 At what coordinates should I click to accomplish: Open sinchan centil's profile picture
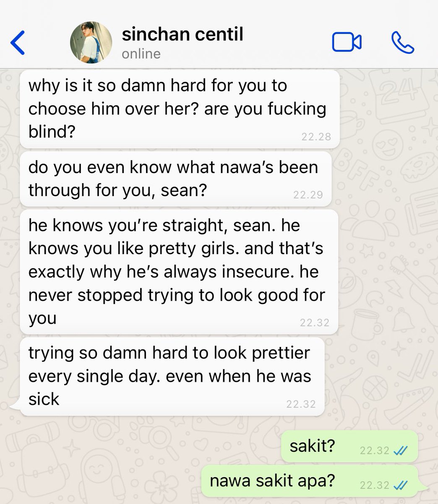[91, 42]
